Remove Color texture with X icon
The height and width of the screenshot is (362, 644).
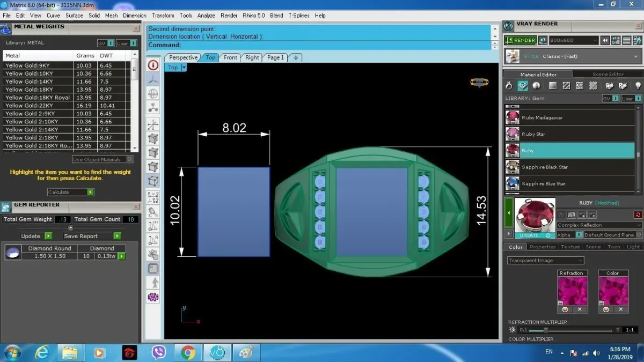621,309
